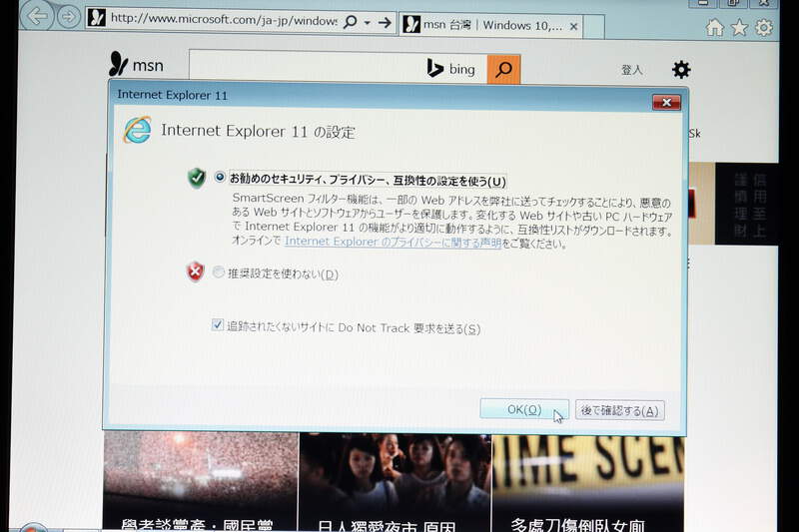
Task: Open the 日人獨愛夜市 news thumbnail
Action: click(395, 483)
